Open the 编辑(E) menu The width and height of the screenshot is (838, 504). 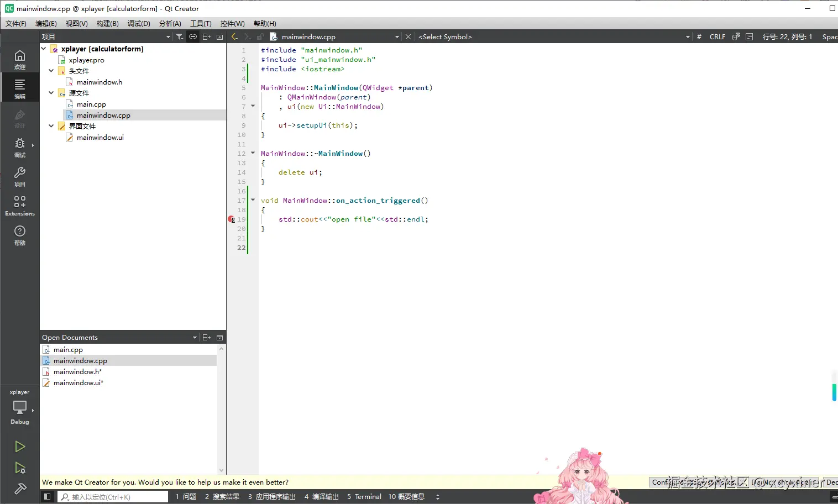pyautogui.click(x=46, y=23)
